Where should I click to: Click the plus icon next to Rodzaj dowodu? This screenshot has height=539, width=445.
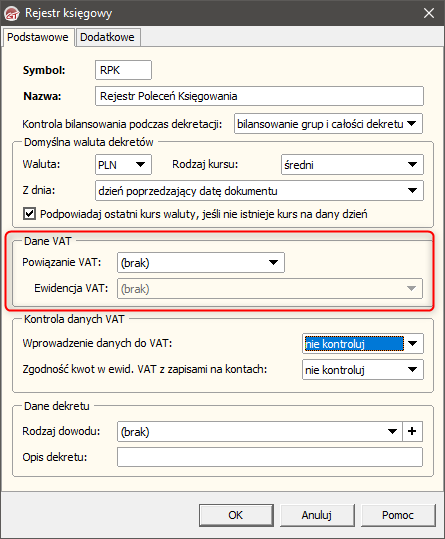[x=412, y=431]
